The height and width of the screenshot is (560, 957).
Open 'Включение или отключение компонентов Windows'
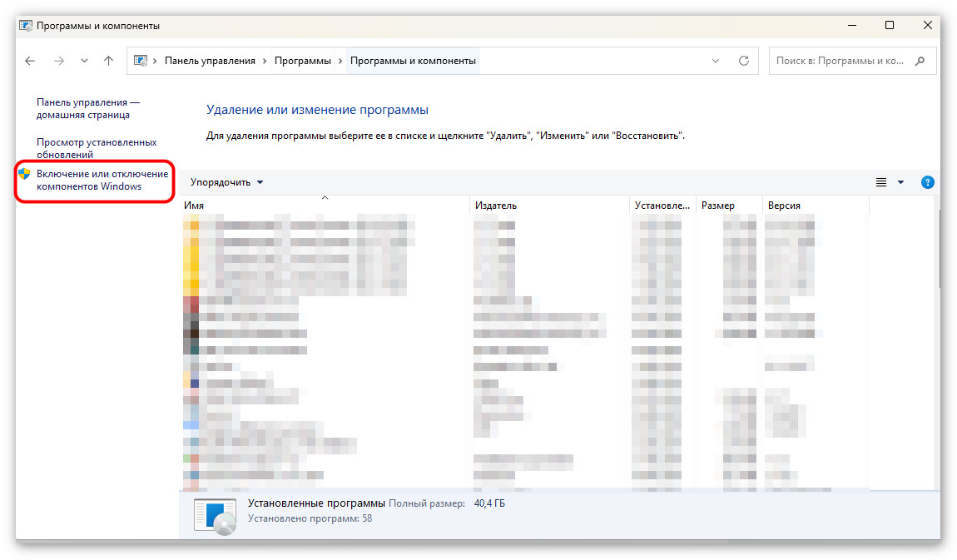[x=102, y=180]
